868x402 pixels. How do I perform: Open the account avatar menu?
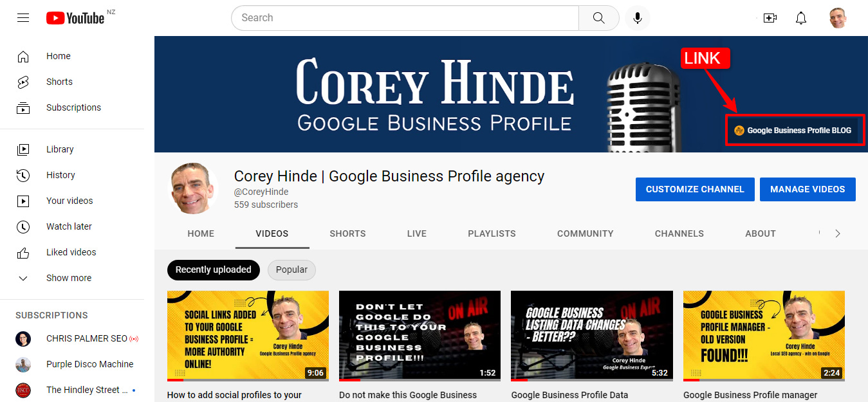click(837, 18)
